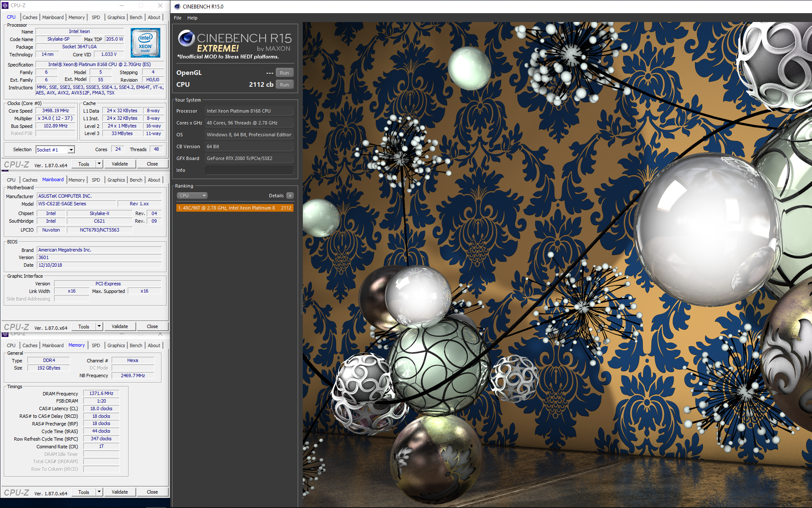Click Tools button in Memory CPU-Z window
The width and height of the screenshot is (812, 508).
pyautogui.click(x=84, y=492)
